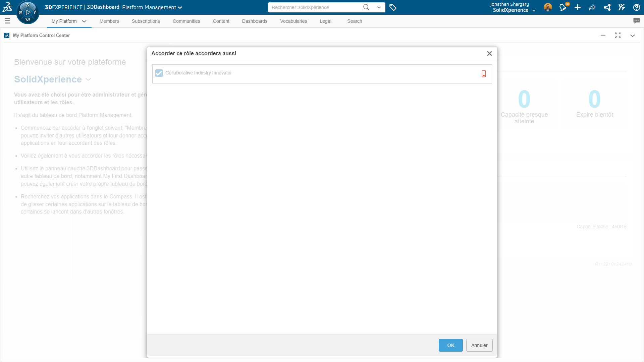Confirm the dialog with OK
Screen dimensions: 644x362
click(x=450, y=345)
